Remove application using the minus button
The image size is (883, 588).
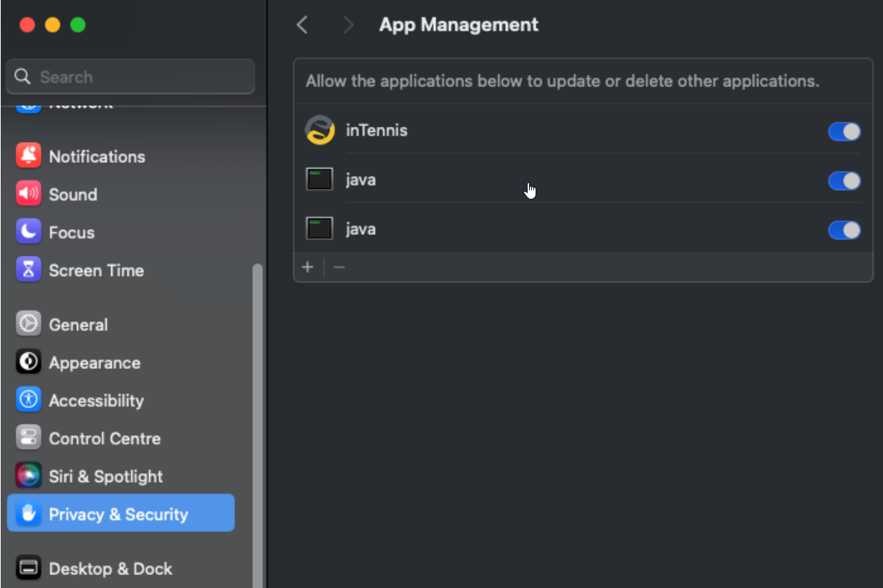click(x=339, y=267)
